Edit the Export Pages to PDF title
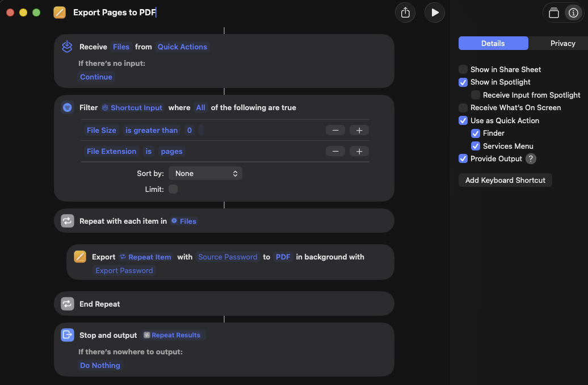This screenshot has height=385, width=588. [115, 12]
